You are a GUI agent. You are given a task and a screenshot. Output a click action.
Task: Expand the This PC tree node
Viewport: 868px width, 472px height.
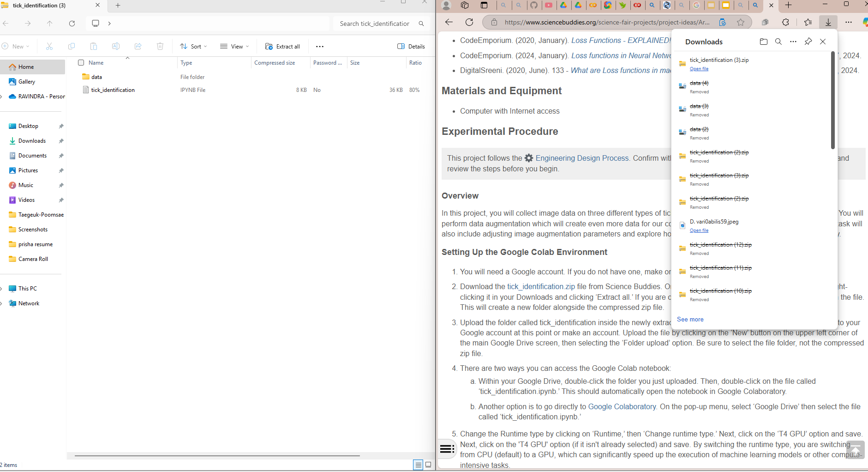tap(2, 289)
